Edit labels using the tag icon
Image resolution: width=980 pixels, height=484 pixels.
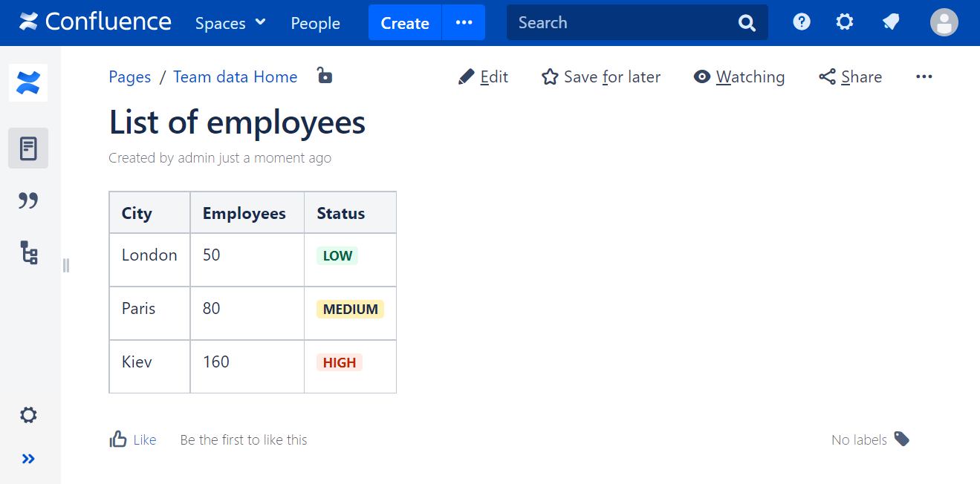[x=901, y=439]
